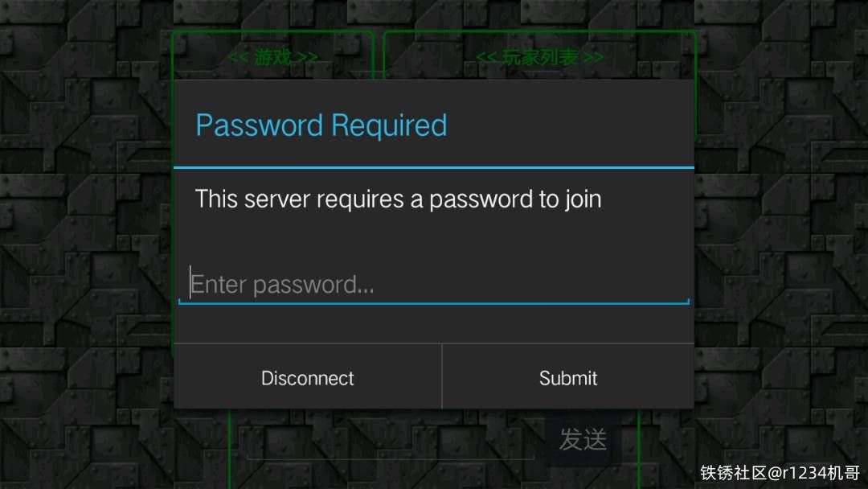Click the Disconnect button
Screen dimensions: 868x489
308,377
